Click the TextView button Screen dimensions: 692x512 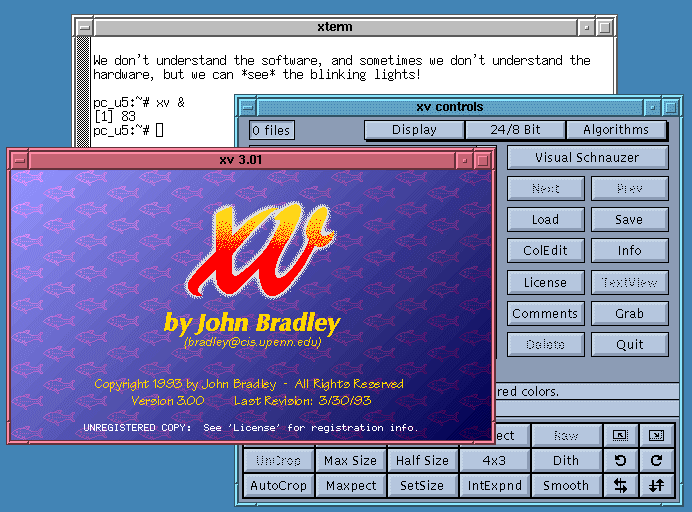(630, 282)
